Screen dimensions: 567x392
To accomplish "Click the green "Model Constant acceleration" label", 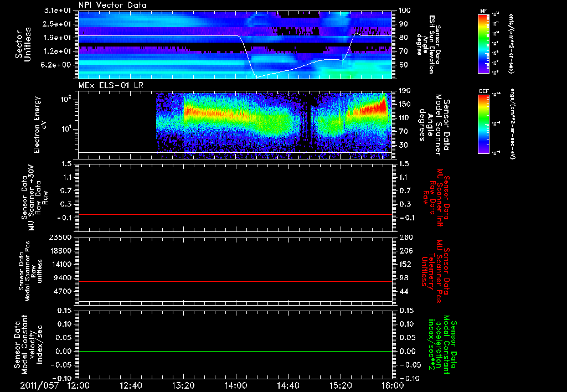I will (442, 344).
